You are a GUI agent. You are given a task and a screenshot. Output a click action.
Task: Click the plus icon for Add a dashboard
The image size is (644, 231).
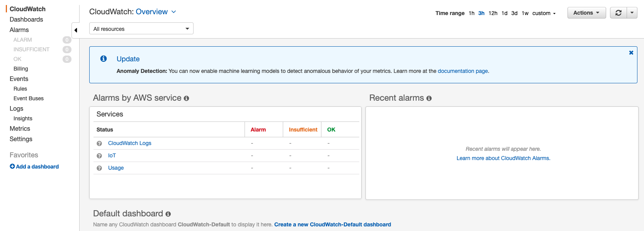click(x=12, y=167)
